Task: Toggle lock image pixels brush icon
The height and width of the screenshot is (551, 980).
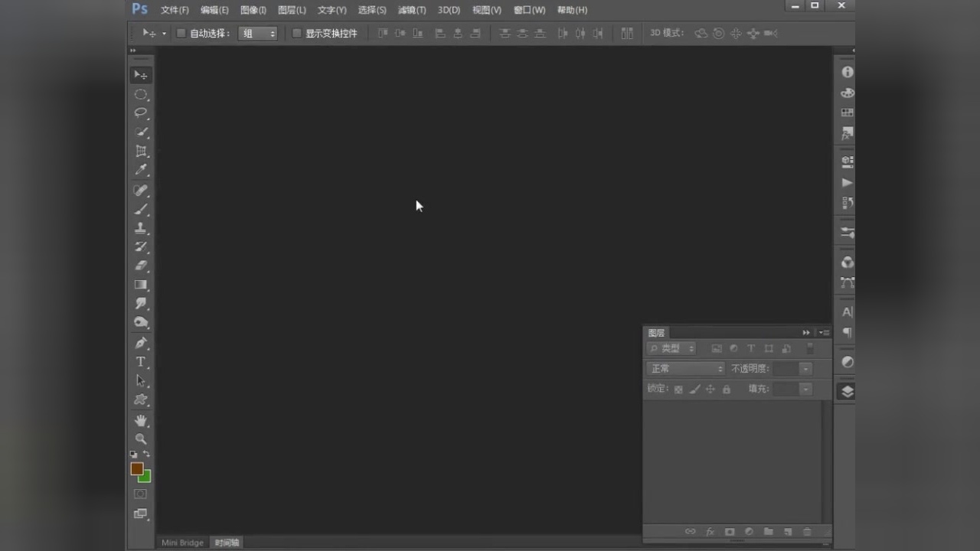Action: (694, 390)
